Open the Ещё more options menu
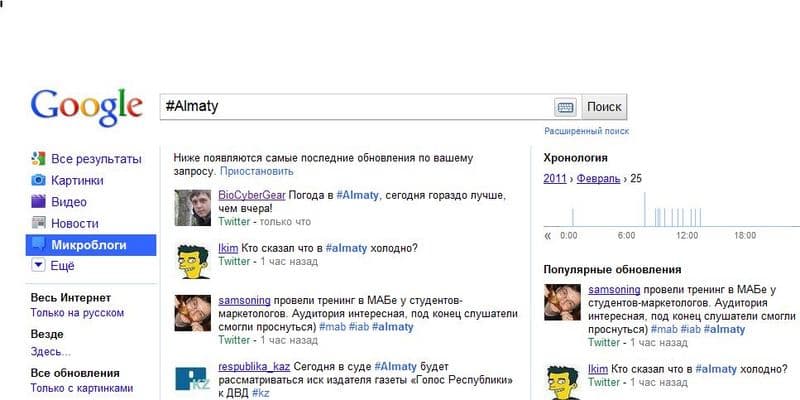The image size is (800, 400). tap(63, 266)
